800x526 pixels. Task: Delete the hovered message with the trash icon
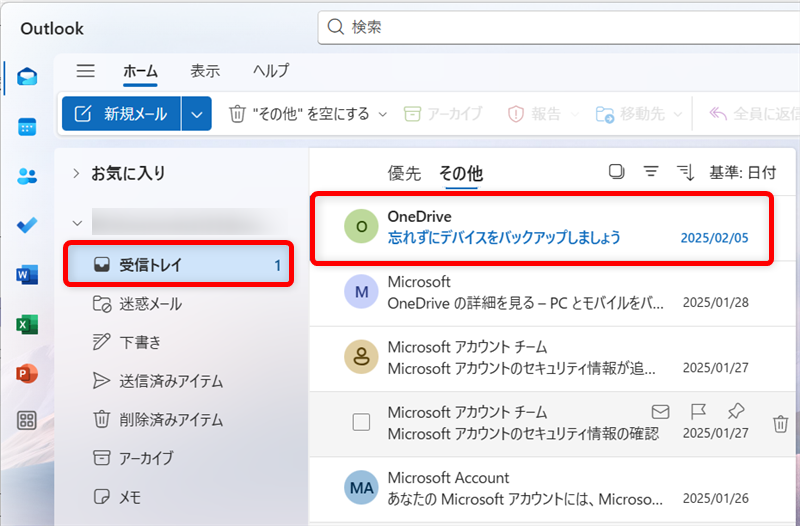click(780, 424)
